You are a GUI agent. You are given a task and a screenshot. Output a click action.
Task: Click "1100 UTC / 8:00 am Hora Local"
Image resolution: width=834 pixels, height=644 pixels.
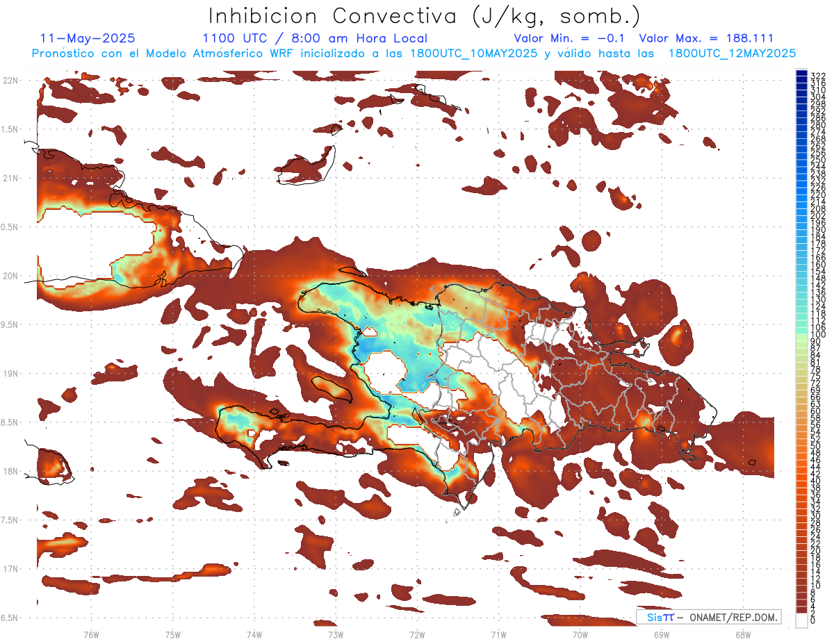pyautogui.click(x=315, y=38)
